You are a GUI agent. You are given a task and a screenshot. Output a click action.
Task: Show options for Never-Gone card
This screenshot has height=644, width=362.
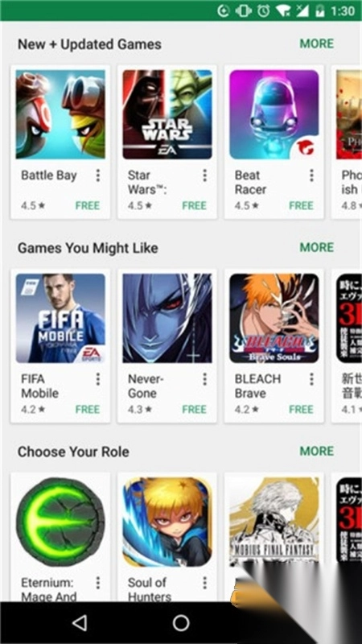[204, 379]
